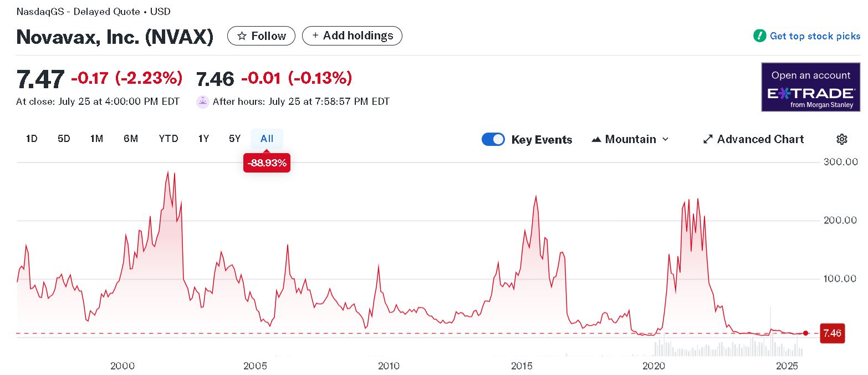Click the 7.47 closing price
The height and width of the screenshot is (375, 868).
coord(40,79)
